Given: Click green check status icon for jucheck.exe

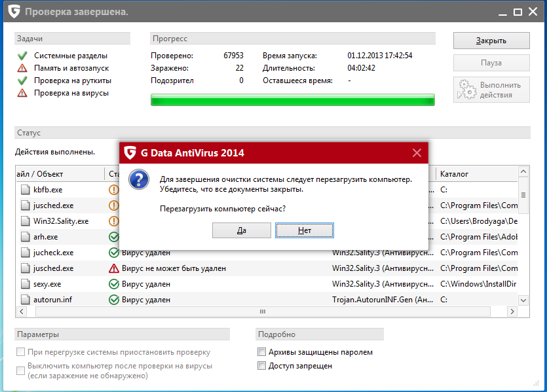Looking at the screenshot, I should click(x=114, y=253).
